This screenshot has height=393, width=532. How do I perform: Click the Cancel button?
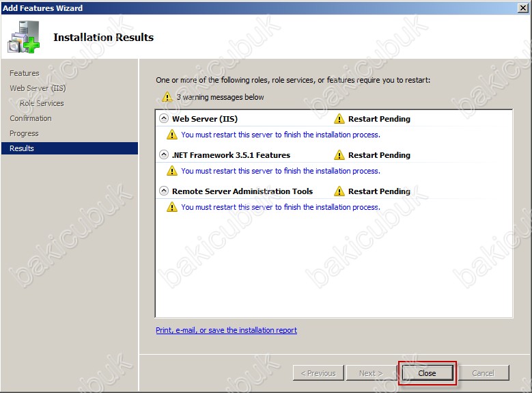pyautogui.click(x=484, y=373)
